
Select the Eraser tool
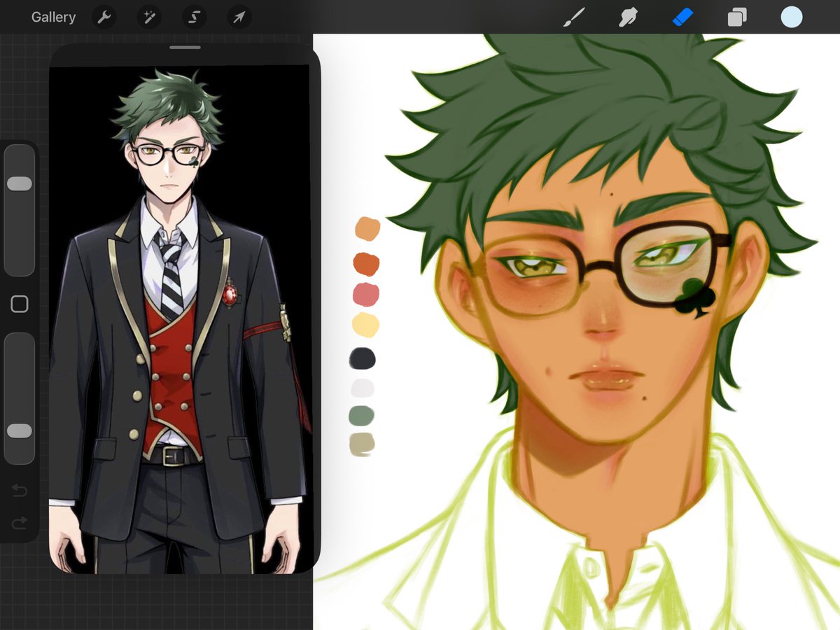click(682, 17)
